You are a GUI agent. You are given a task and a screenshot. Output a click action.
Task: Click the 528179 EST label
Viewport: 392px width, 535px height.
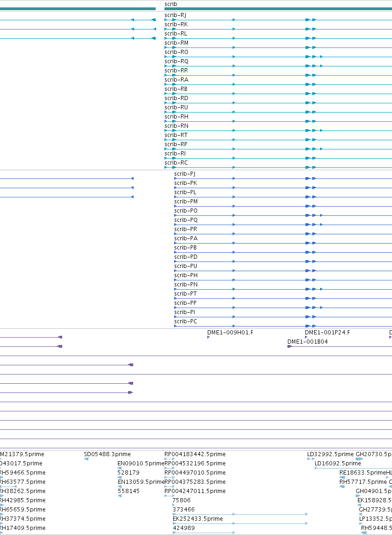point(129,473)
